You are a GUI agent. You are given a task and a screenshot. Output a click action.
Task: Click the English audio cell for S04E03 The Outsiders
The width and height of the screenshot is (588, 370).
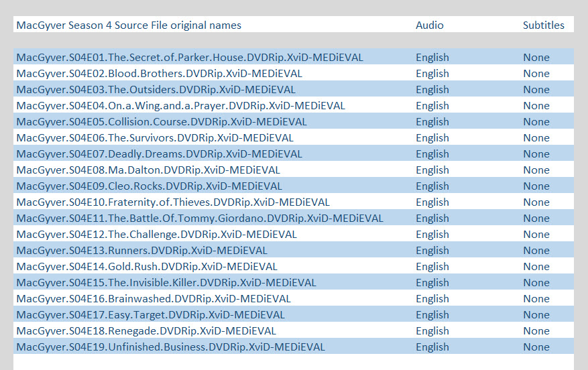(432, 90)
